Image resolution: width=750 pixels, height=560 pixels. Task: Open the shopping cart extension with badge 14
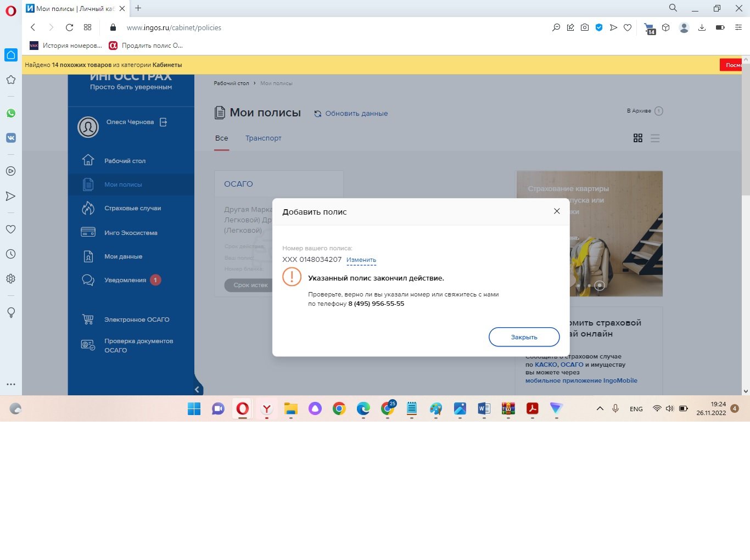(650, 29)
